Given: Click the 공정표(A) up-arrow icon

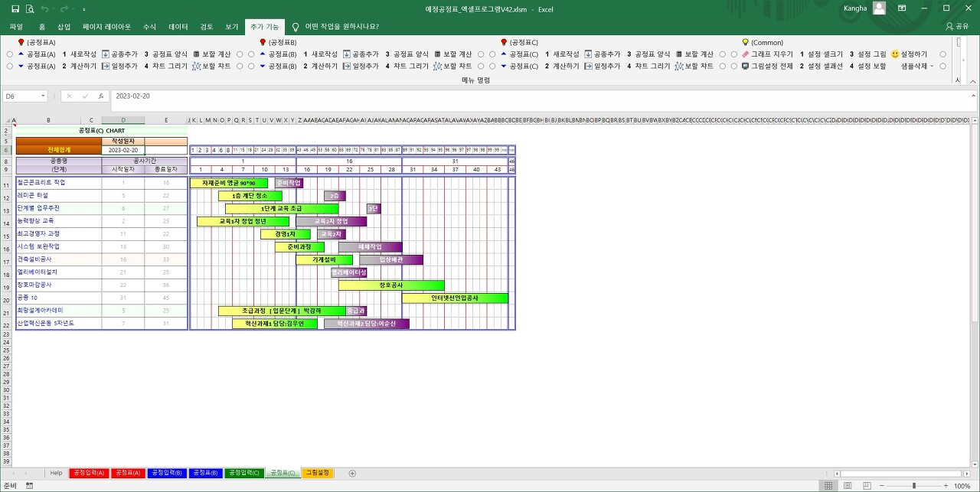Looking at the screenshot, I should (x=21, y=54).
